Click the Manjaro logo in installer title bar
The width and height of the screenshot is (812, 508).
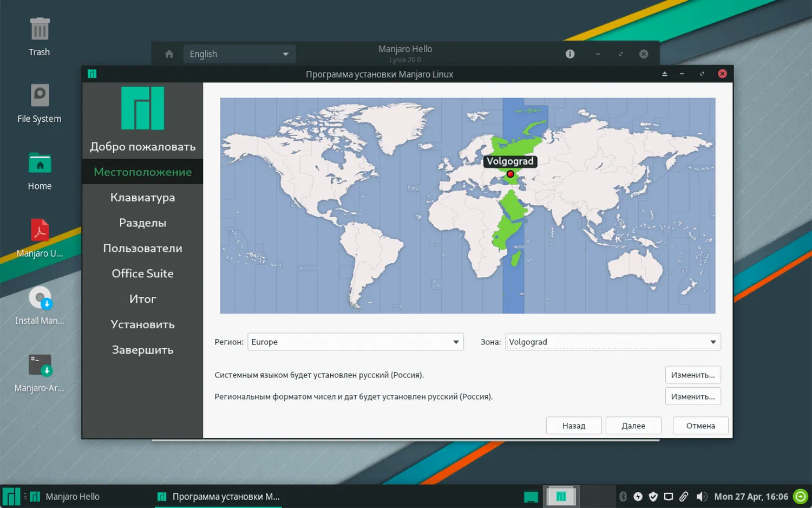[x=92, y=74]
